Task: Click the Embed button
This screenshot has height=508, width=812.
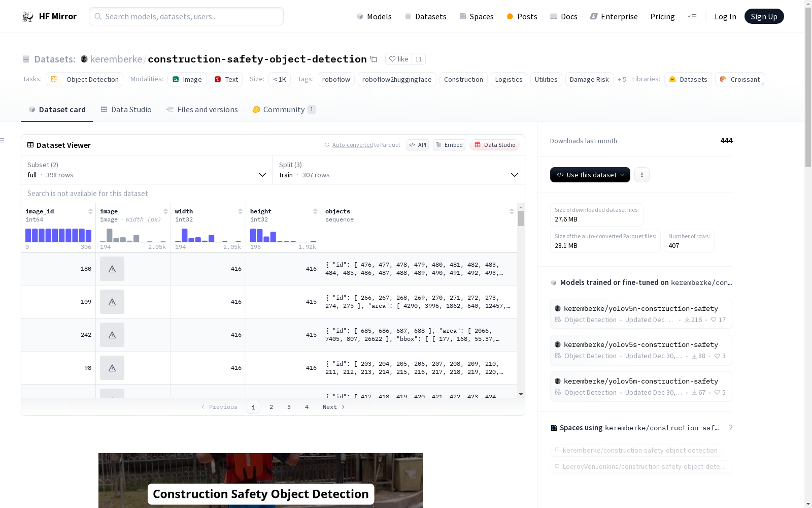Action: 449,145
